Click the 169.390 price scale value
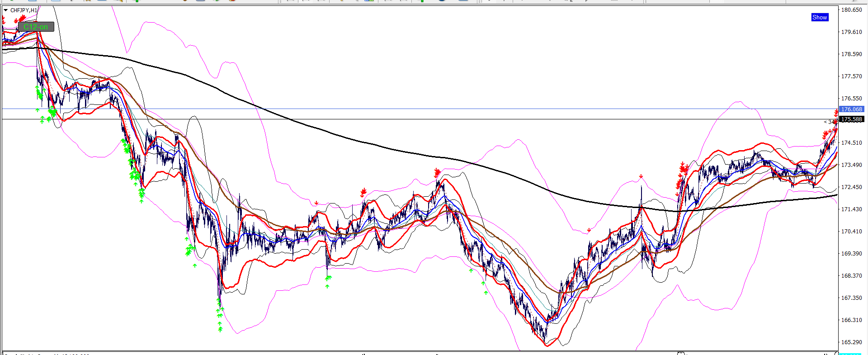Image resolution: width=868 pixels, height=355 pixels. (851, 253)
